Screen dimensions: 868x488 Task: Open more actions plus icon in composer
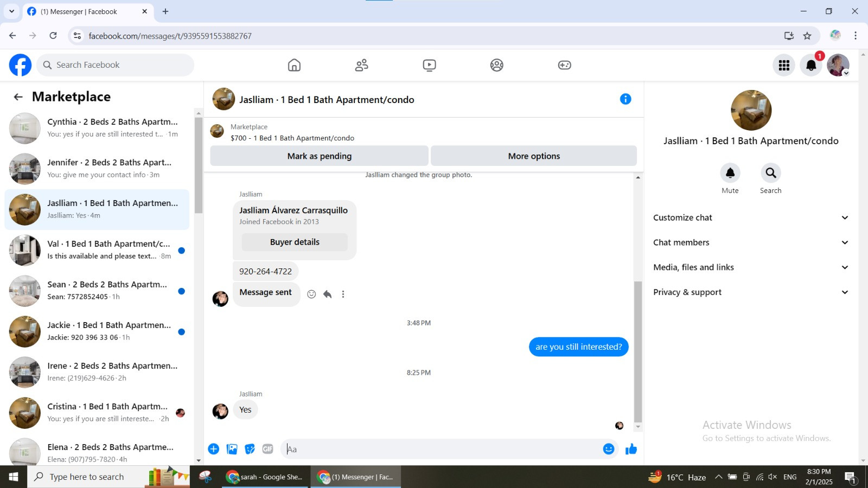pyautogui.click(x=214, y=449)
